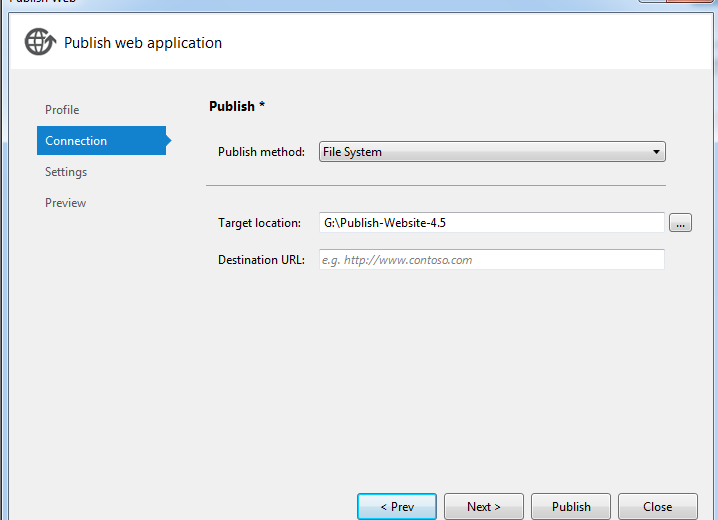Click the Publish button
The width and height of the screenshot is (718, 520).
click(x=571, y=506)
